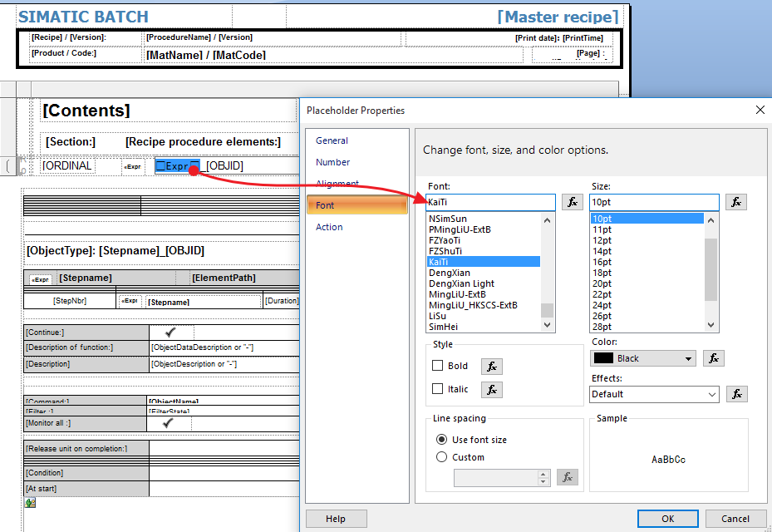The image size is (772, 532).
Task: Click the size list scroll up arrow
Action: click(x=711, y=220)
